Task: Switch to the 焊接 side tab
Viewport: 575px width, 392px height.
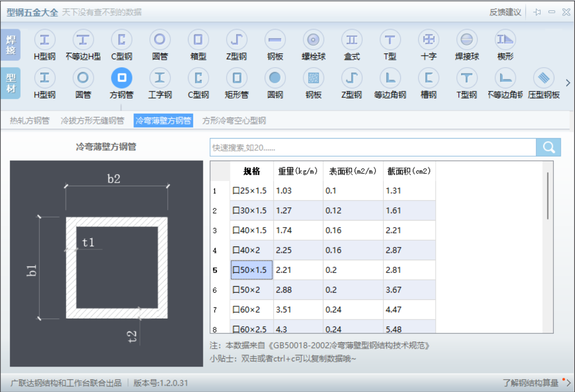Action: (11, 44)
